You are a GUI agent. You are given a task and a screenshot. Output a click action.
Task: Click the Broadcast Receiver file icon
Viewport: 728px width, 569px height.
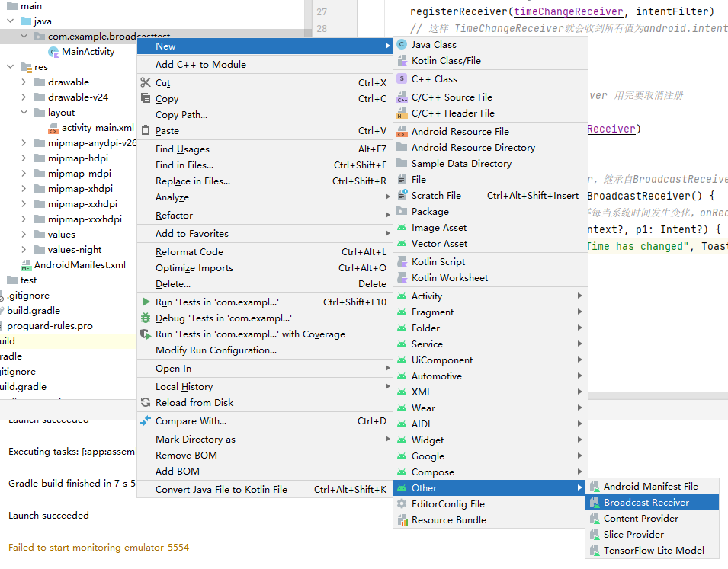[595, 502]
